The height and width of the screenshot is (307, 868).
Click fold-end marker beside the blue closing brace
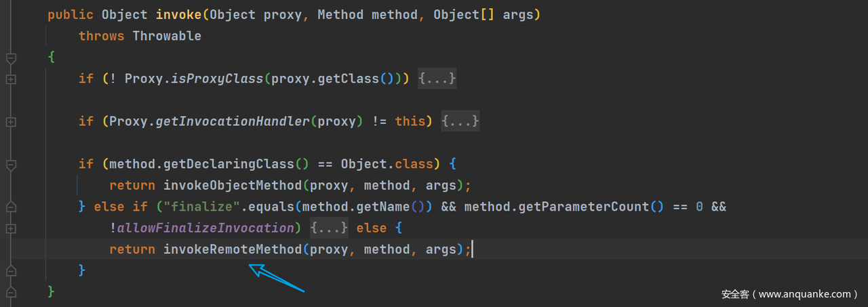[x=11, y=270]
